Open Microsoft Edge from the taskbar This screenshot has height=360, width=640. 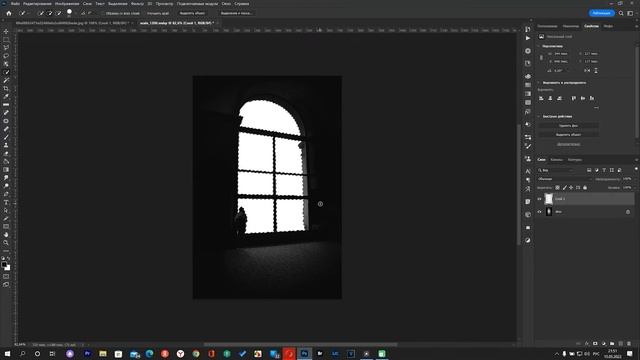tap(149, 353)
